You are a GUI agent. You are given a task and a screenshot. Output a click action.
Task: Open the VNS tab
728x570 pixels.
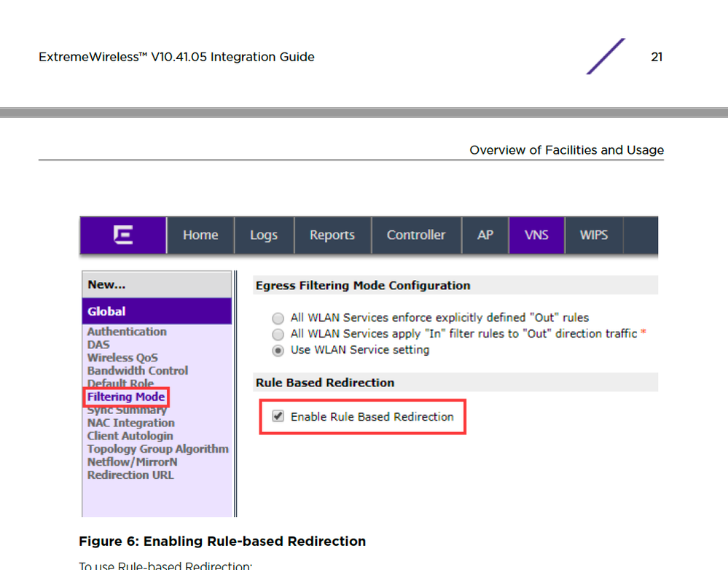tap(536, 235)
